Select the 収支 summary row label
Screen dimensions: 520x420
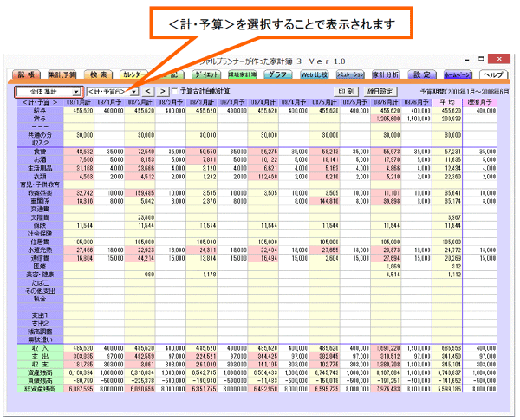click(x=40, y=365)
